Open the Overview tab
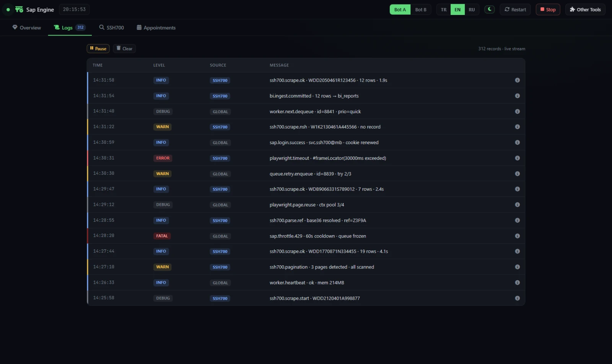Screen dimensions: 612x364 click(27, 28)
